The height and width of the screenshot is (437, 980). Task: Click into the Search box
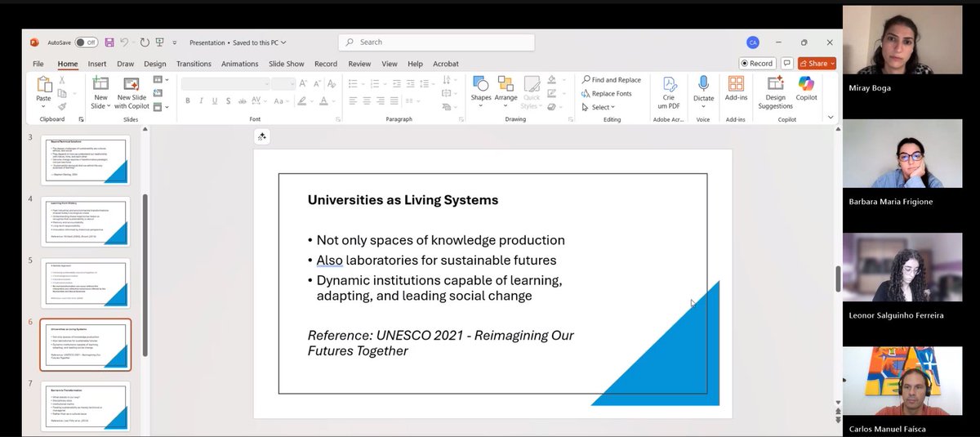[437, 42]
